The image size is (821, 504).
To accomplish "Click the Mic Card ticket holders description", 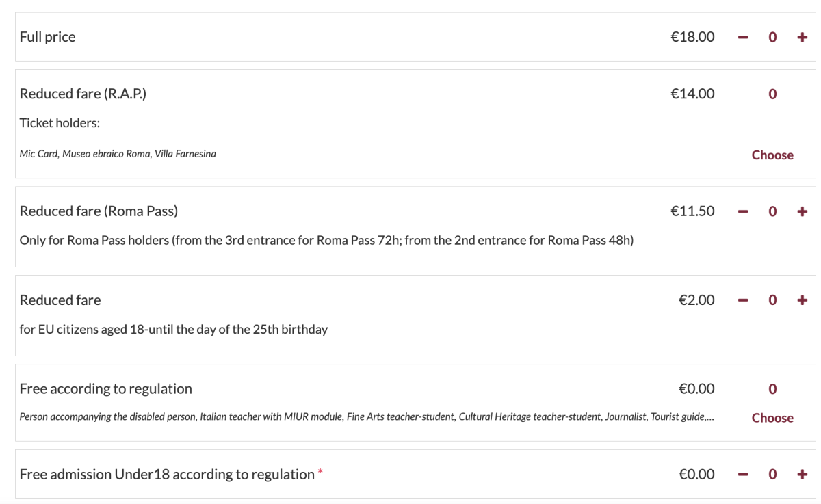I will click(118, 154).
